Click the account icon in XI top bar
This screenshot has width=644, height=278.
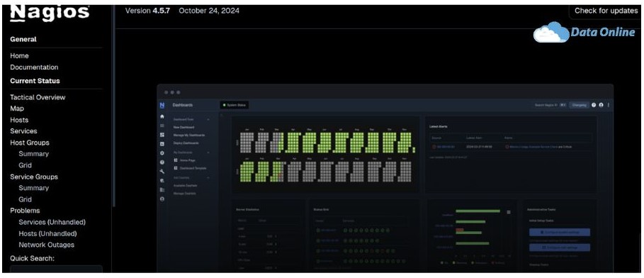coord(601,105)
